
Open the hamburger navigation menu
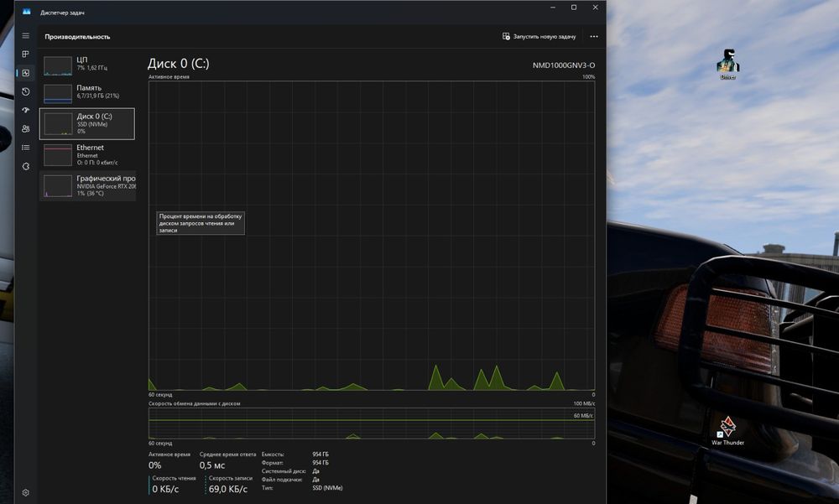point(26,36)
